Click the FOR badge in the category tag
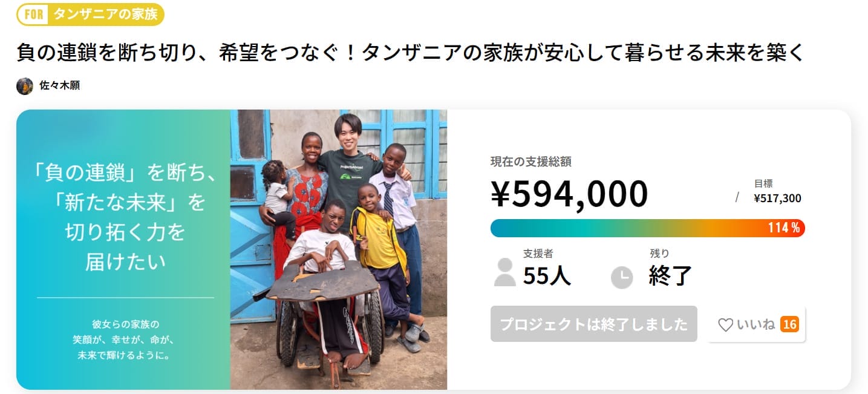Screen dimensions: 868x394 click(34, 15)
